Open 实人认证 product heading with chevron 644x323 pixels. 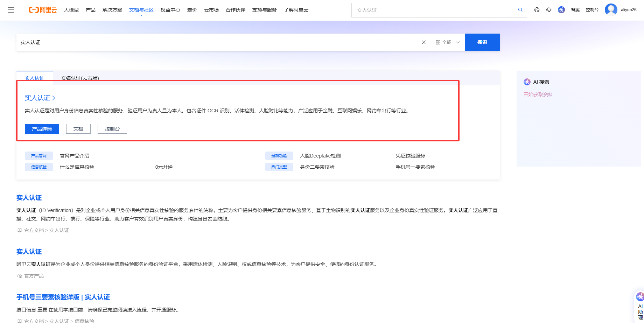pyautogui.click(x=40, y=98)
